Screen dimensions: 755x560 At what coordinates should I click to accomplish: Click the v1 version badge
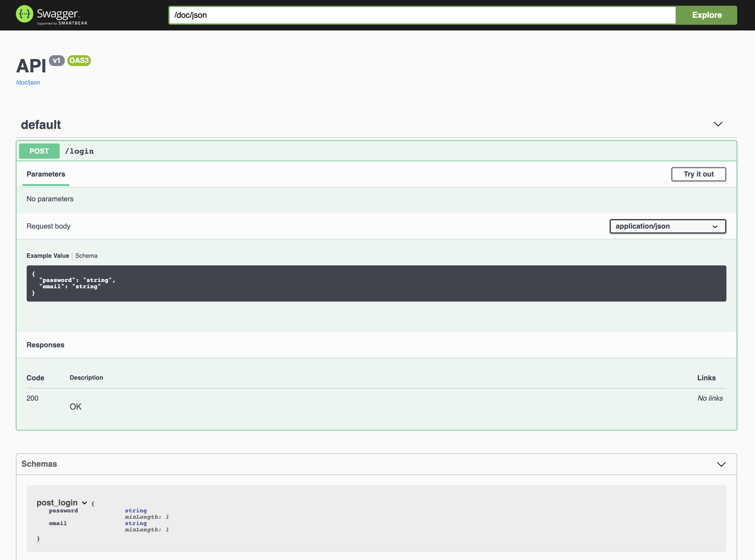[57, 61]
